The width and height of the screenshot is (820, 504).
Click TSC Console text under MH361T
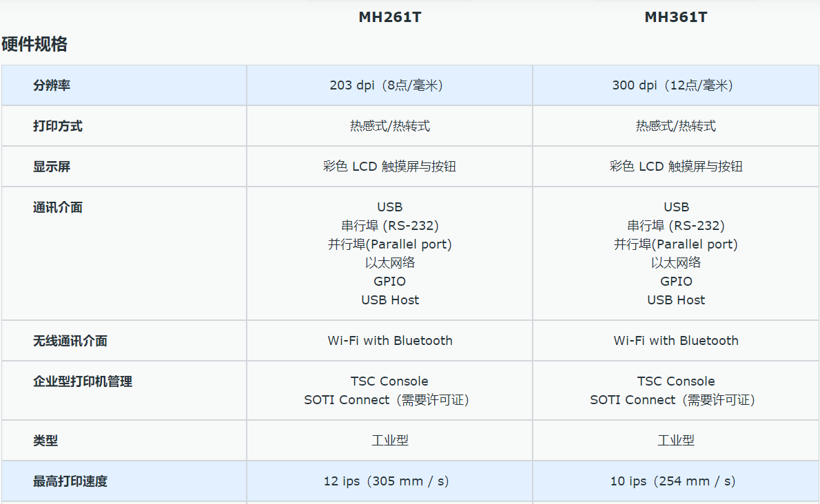point(676,381)
